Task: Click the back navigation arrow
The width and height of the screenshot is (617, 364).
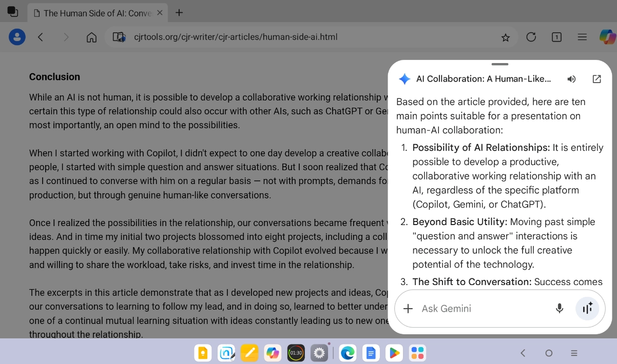Action: (41, 37)
